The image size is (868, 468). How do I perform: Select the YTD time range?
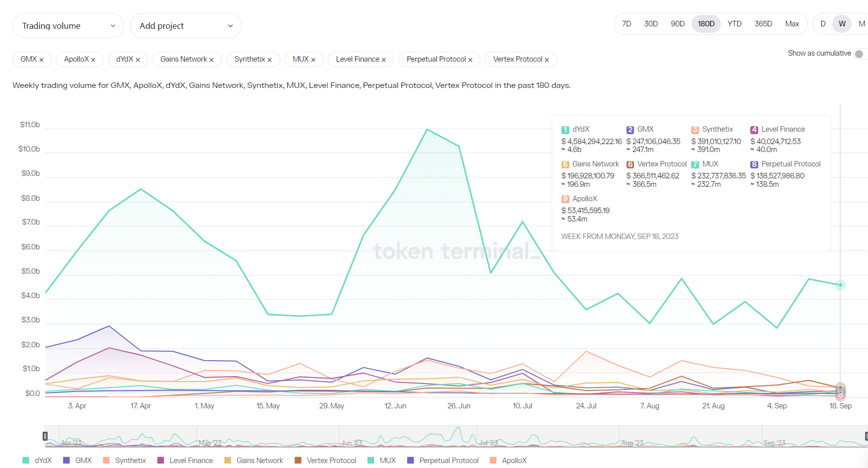tap(734, 24)
